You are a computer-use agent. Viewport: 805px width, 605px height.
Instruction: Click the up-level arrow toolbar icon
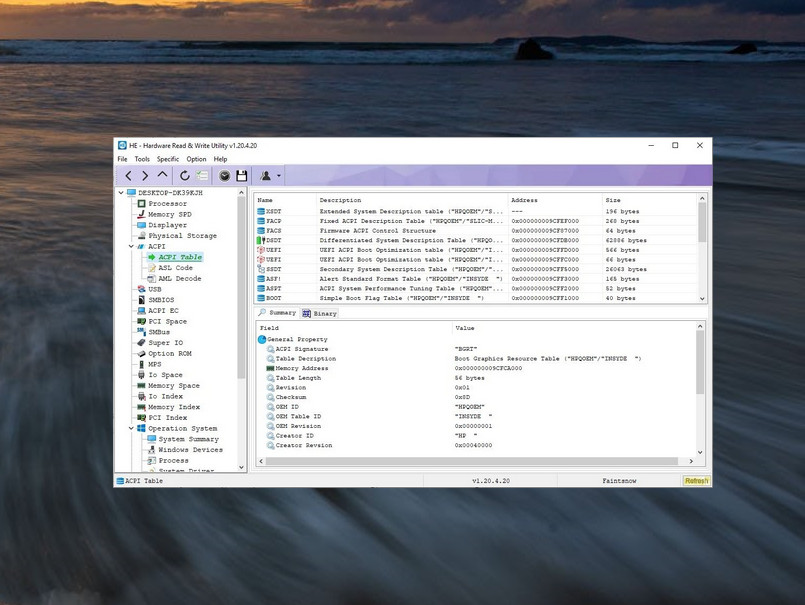(163, 176)
